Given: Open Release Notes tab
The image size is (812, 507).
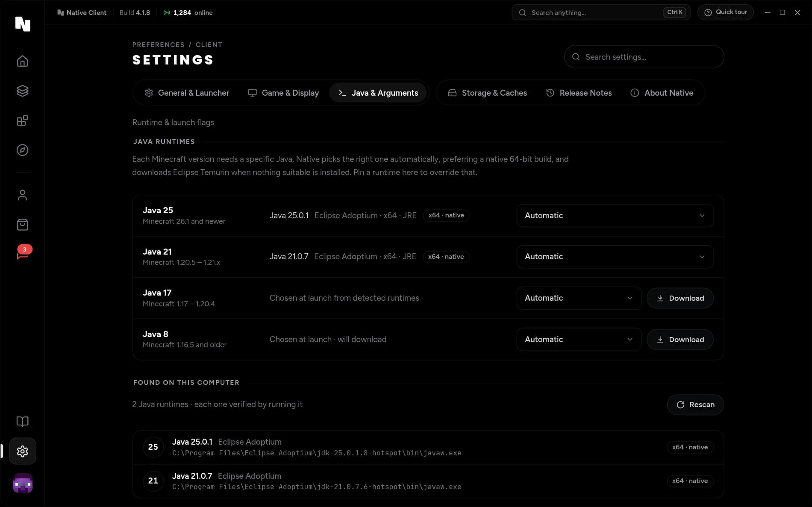Looking at the screenshot, I should [579, 93].
